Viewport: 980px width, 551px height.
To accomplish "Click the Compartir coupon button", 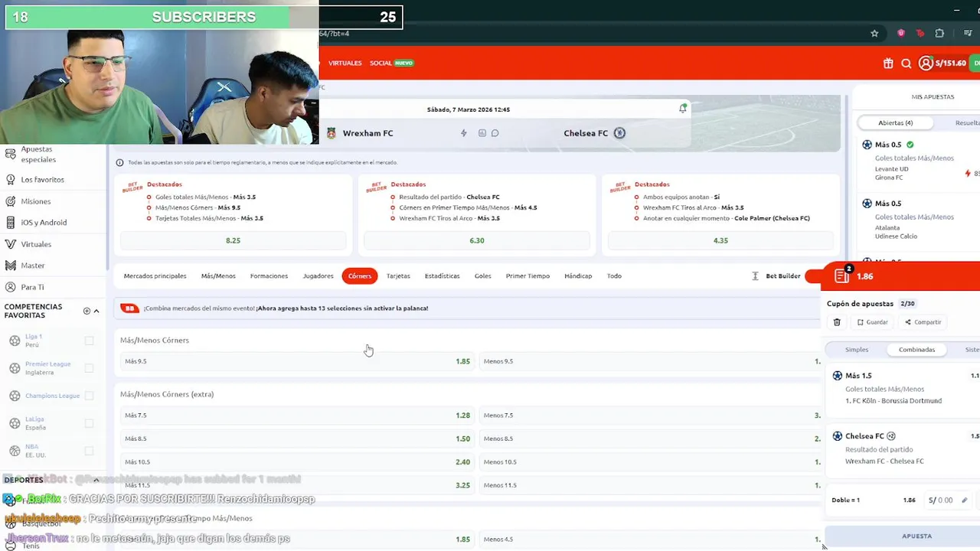I will click(923, 322).
